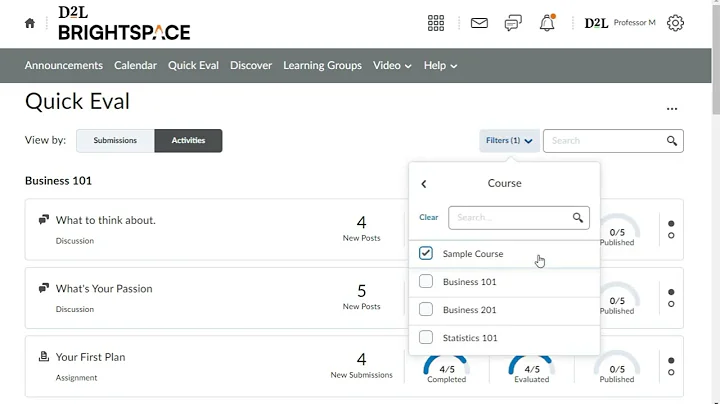Clear the course filter selections

428,218
